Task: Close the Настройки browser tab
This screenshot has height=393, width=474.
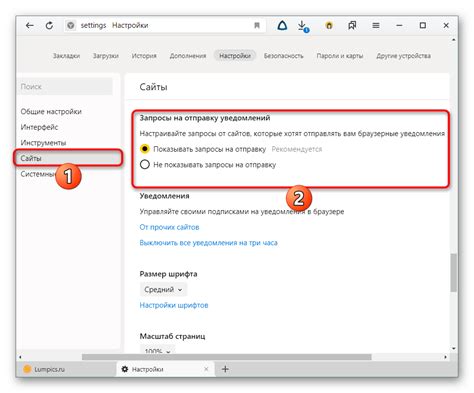Action: click(206, 369)
